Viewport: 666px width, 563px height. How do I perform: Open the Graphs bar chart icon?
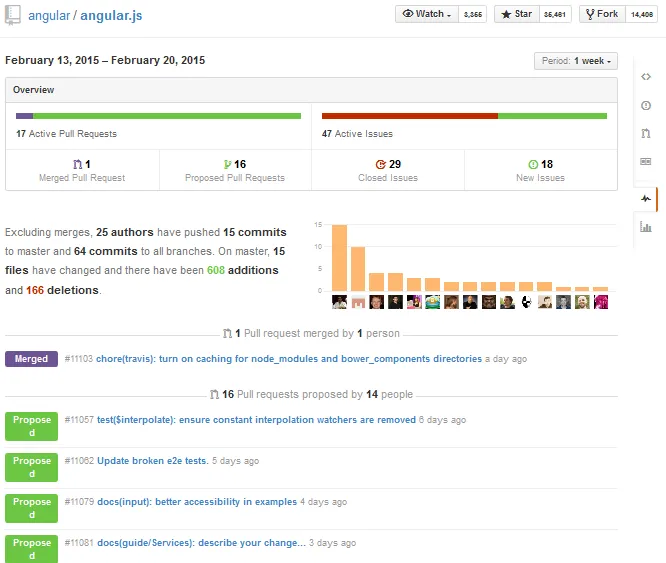pos(645,227)
